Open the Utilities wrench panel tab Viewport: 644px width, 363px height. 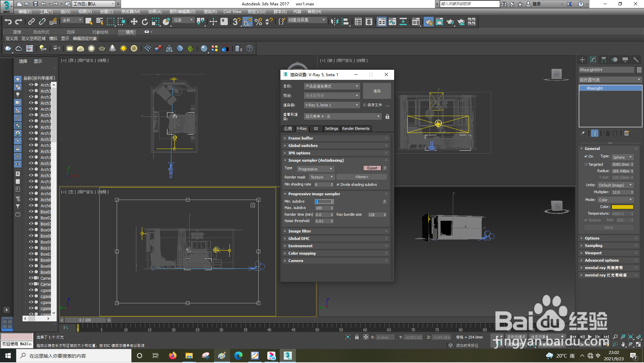[636, 59]
